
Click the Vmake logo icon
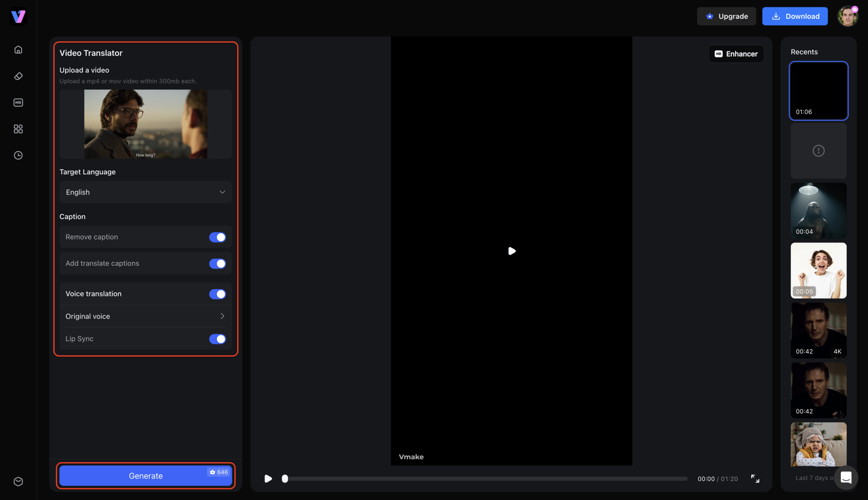point(18,17)
